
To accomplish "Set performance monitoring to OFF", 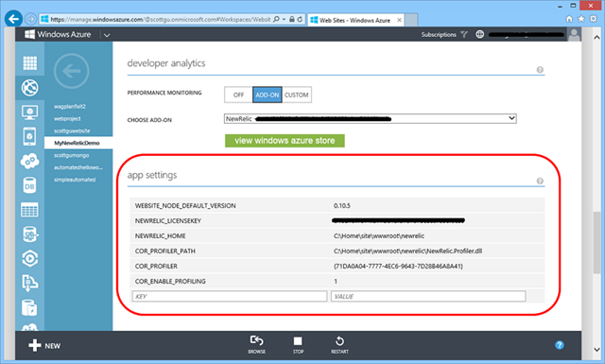I will tap(238, 95).
